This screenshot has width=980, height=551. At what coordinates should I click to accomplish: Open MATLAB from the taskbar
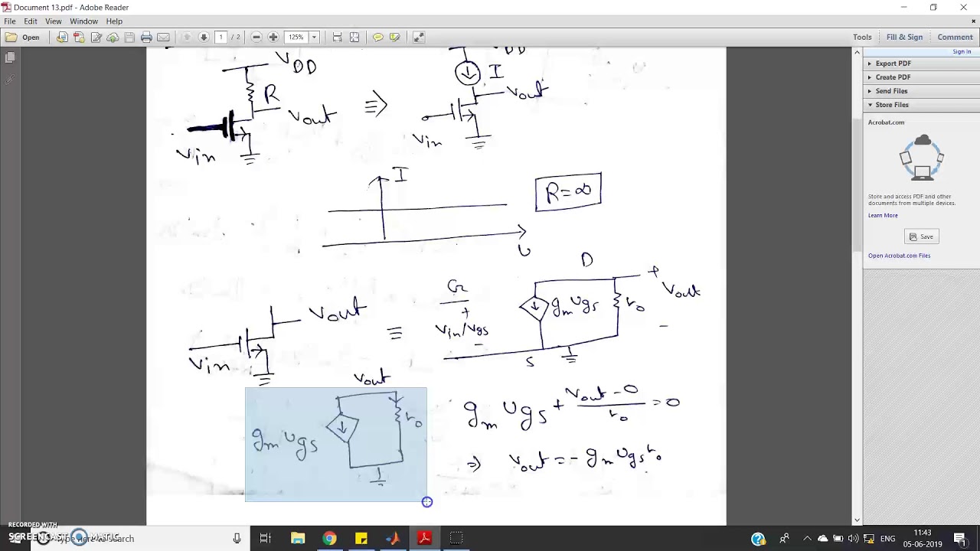point(393,539)
